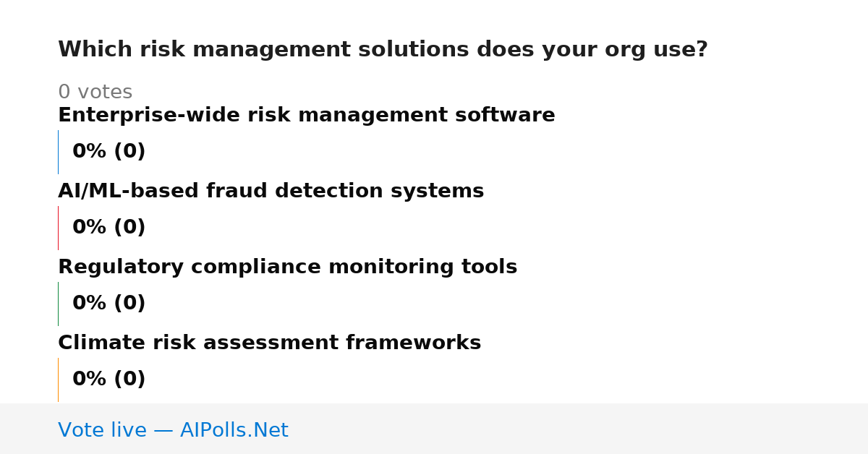Click the orange bar for Climate risk option

coord(58,380)
